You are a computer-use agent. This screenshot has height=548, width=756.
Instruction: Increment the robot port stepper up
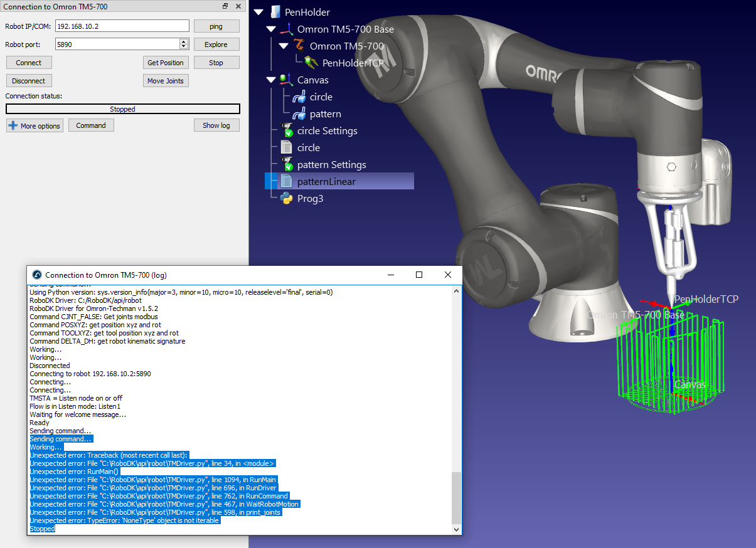point(184,42)
